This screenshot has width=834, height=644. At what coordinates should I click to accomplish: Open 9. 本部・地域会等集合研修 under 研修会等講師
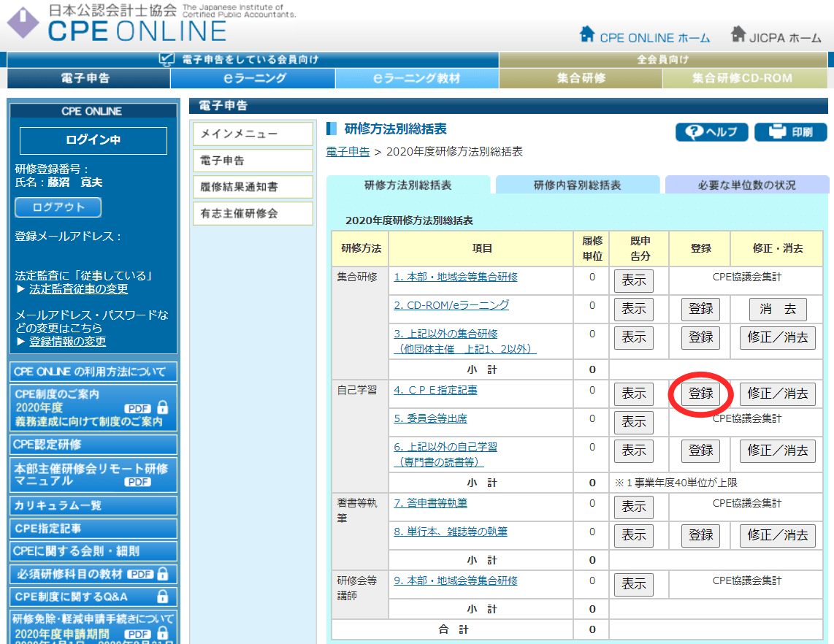(455, 580)
